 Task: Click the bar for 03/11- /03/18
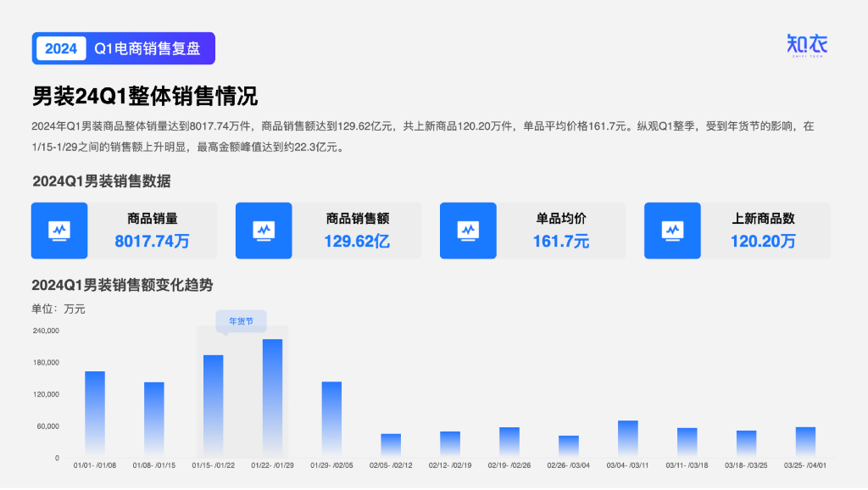tap(687, 443)
